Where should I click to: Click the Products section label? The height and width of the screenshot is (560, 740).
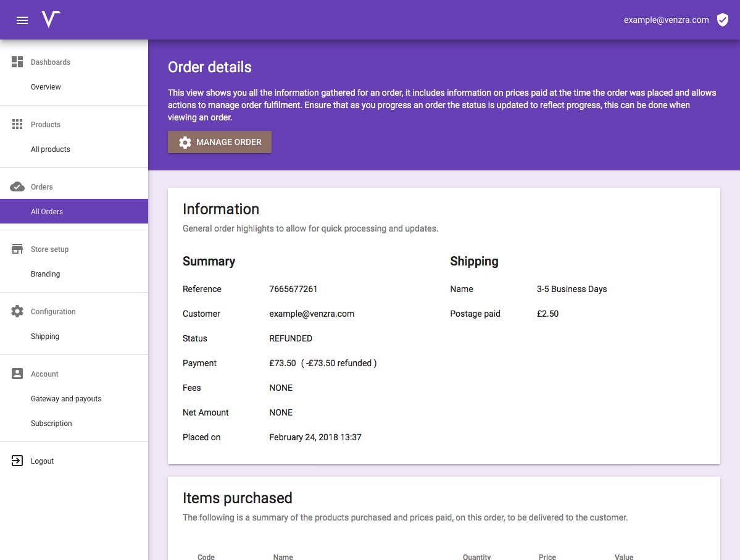coord(45,124)
